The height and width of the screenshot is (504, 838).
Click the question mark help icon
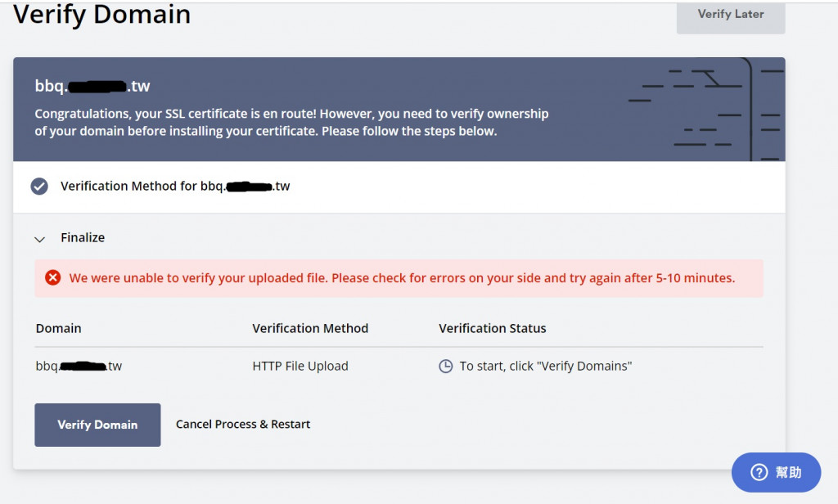click(x=759, y=472)
